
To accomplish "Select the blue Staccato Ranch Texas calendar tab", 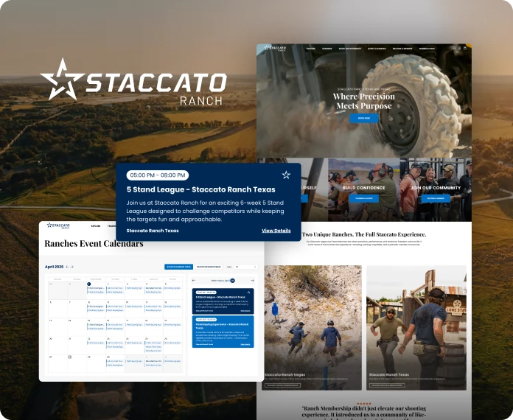I will pos(178,267).
